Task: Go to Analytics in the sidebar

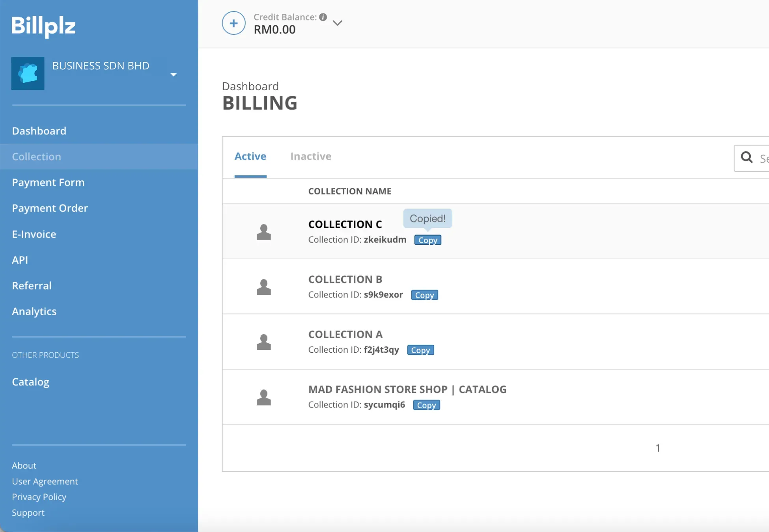Action: (34, 311)
